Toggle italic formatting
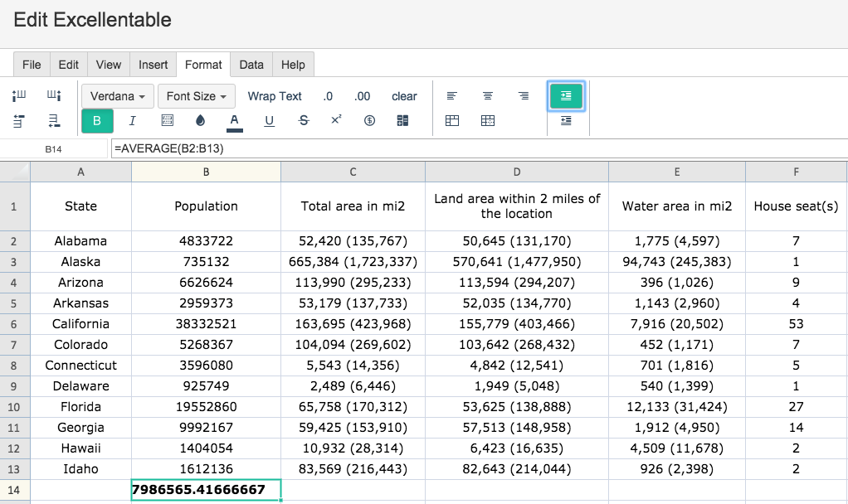This screenshot has width=848, height=504. click(132, 120)
